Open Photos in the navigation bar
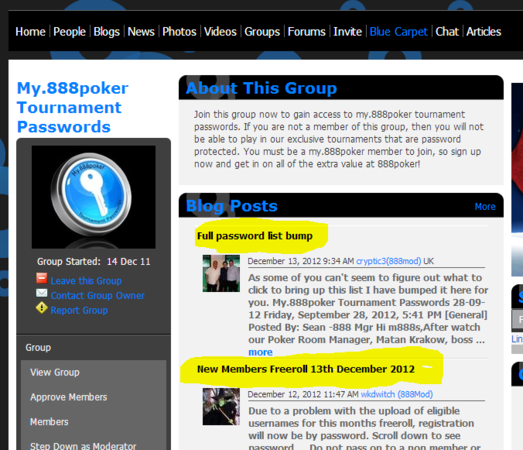The height and width of the screenshot is (450, 523). point(179,32)
